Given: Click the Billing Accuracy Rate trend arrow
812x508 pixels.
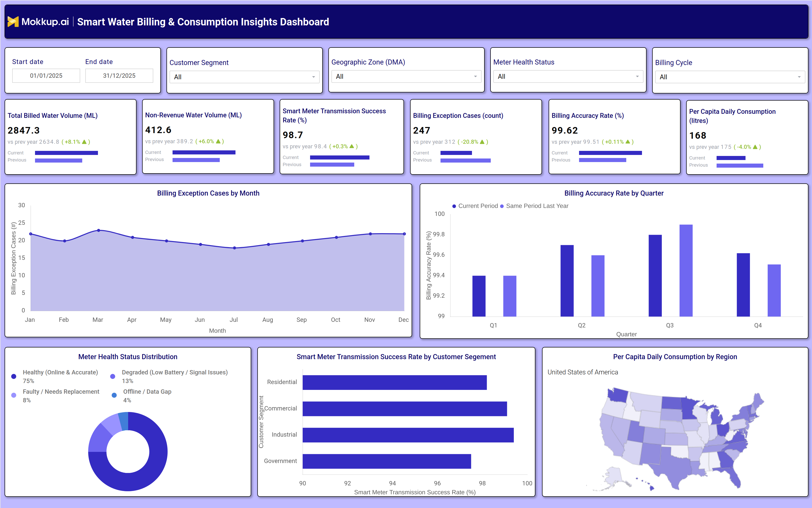Looking at the screenshot, I should coord(628,142).
